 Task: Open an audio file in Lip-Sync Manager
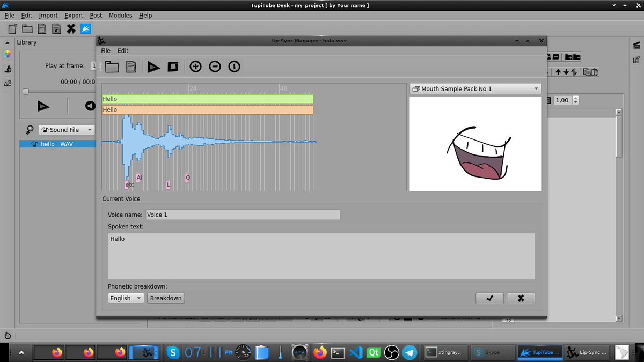[112, 67]
